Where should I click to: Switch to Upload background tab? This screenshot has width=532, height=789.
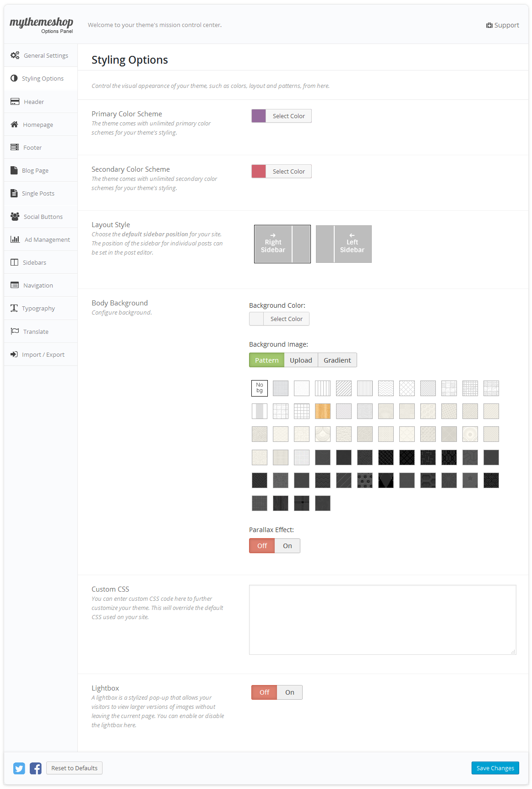301,360
